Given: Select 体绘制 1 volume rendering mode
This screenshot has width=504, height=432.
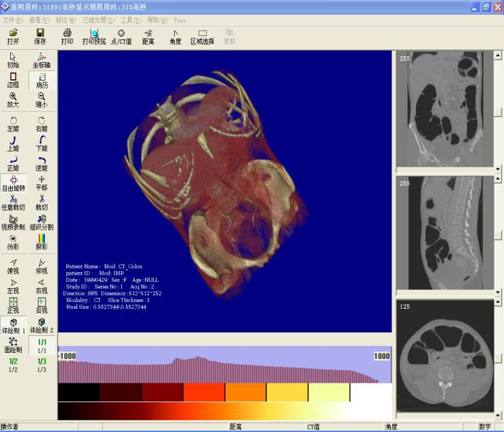Looking at the screenshot, I should coord(14,326).
